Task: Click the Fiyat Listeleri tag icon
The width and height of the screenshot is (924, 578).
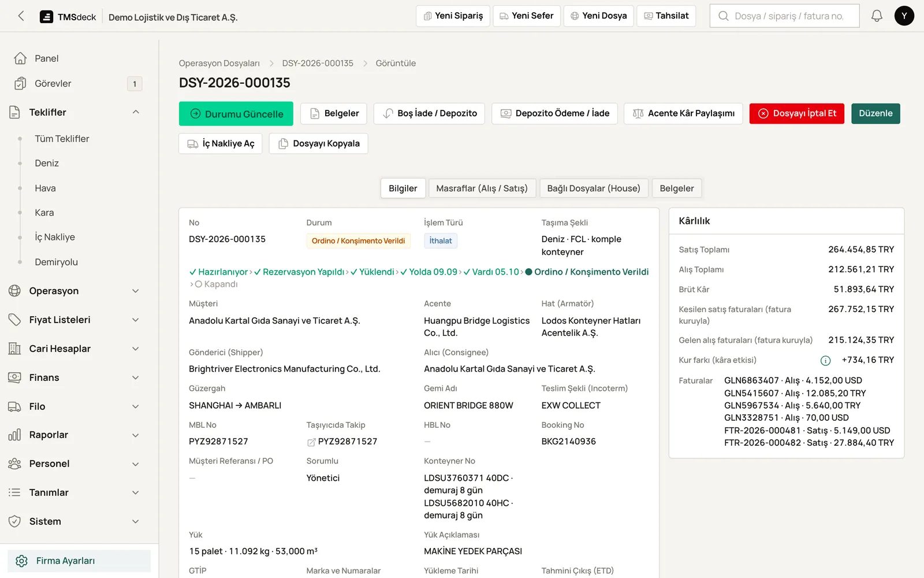Action: [x=15, y=320]
